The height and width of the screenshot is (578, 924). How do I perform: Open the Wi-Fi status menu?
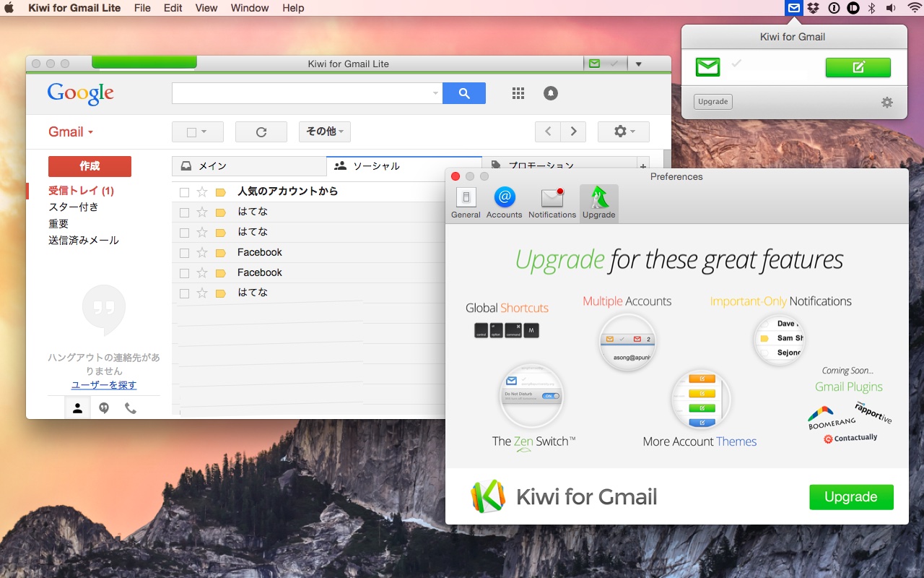coord(914,8)
